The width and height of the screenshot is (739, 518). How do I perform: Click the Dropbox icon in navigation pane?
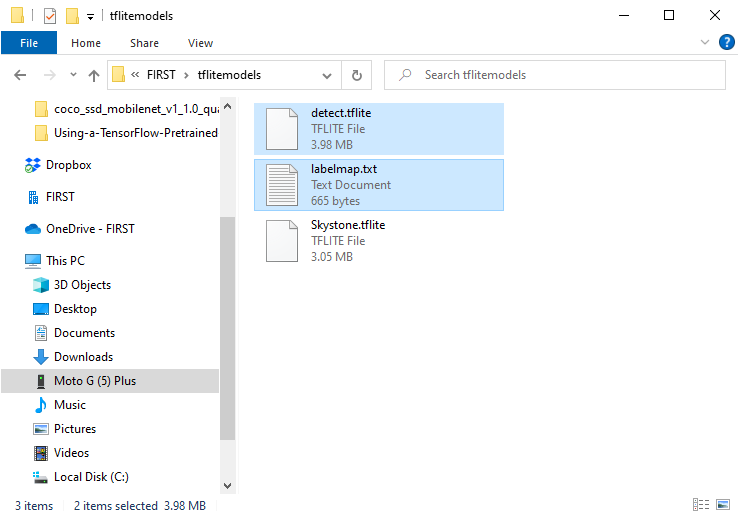32,165
